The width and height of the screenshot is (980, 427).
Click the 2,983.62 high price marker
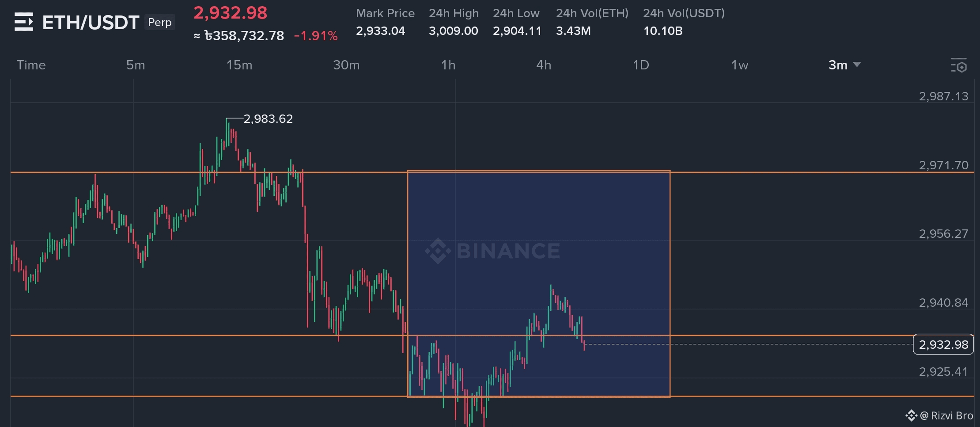[268, 118]
